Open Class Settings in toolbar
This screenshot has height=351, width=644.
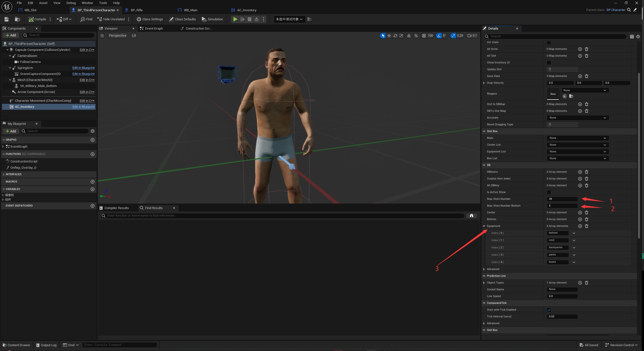point(150,19)
